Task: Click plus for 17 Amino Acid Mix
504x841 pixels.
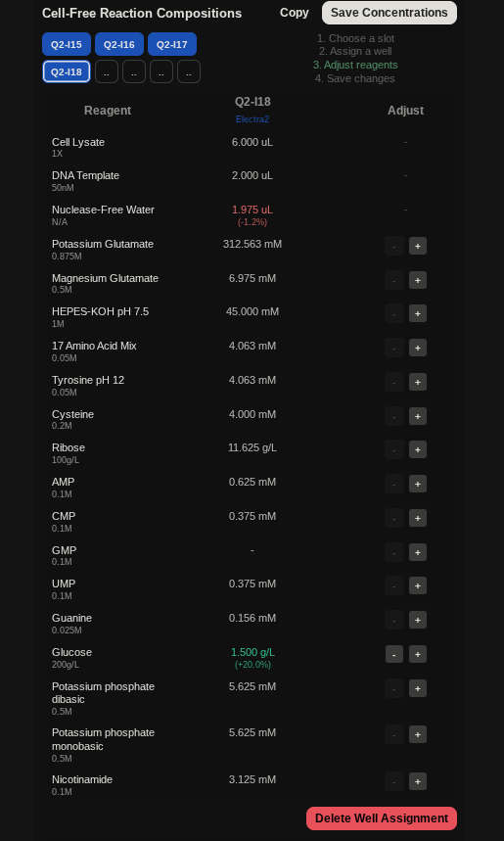Action: coord(418,348)
